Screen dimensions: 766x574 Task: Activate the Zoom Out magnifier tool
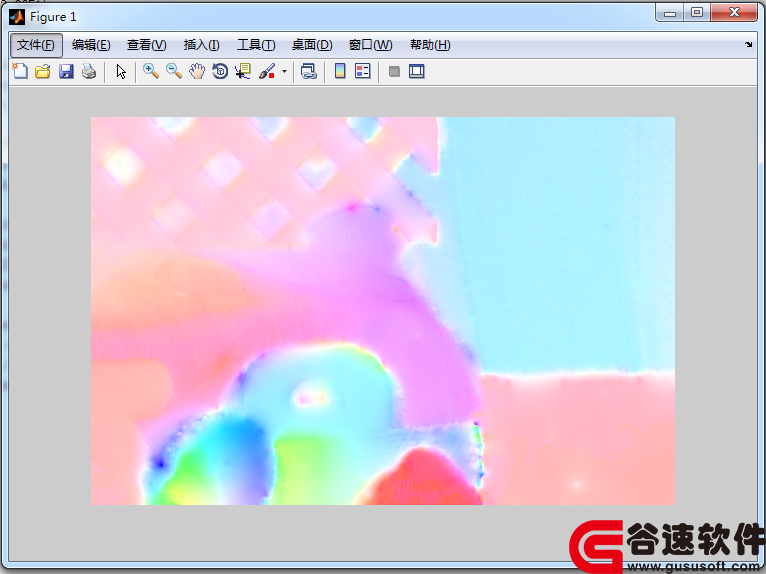coord(174,71)
